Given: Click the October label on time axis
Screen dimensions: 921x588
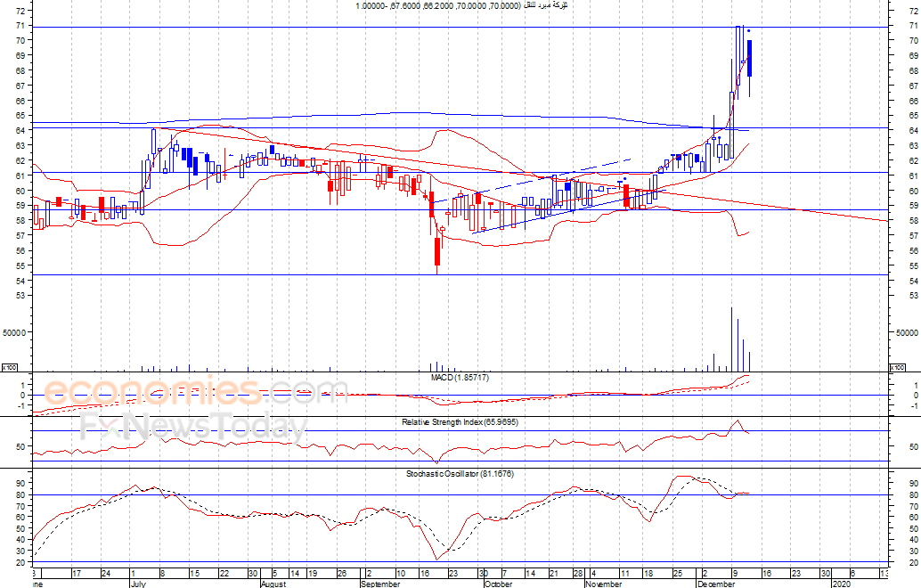Looking at the screenshot, I should (x=498, y=584).
